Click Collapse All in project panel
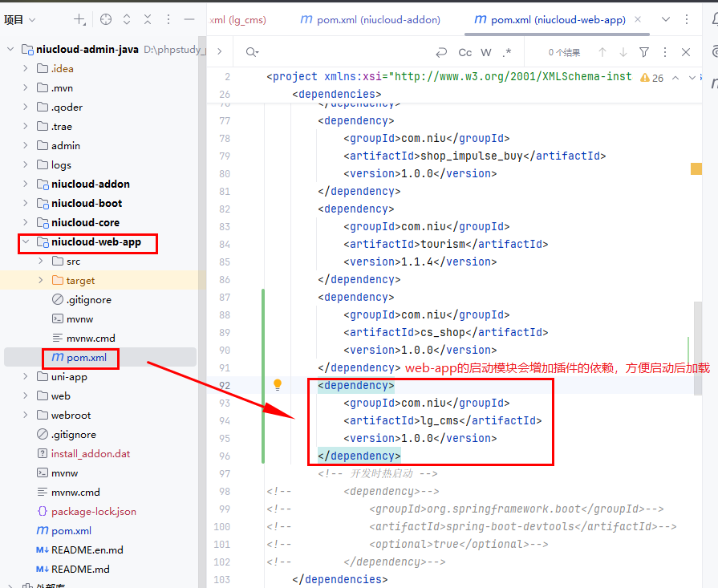Image resolution: width=718 pixels, height=588 pixels. click(x=148, y=19)
